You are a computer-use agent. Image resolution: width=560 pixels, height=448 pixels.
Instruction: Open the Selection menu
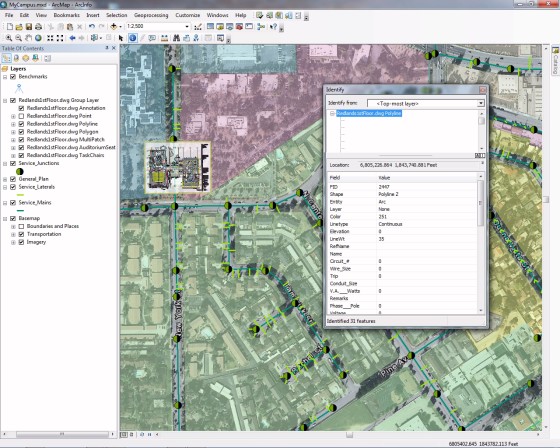[116, 15]
